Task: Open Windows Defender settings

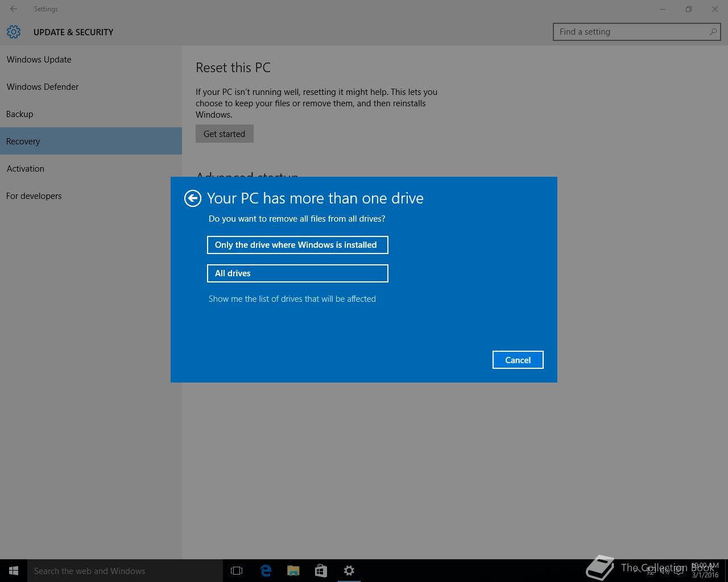Action: coord(91,87)
